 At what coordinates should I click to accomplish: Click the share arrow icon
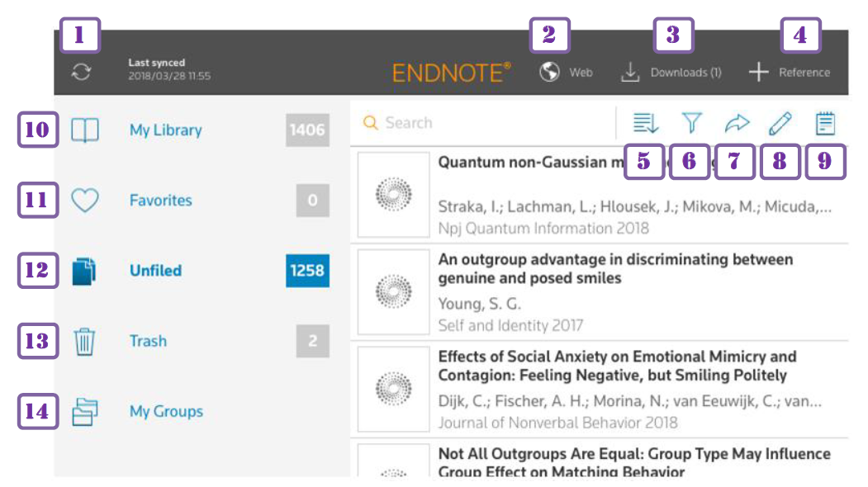point(736,123)
